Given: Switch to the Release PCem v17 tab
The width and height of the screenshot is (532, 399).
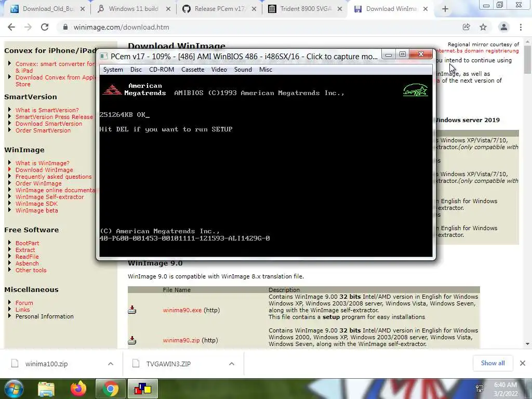Looking at the screenshot, I should point(219,9).
